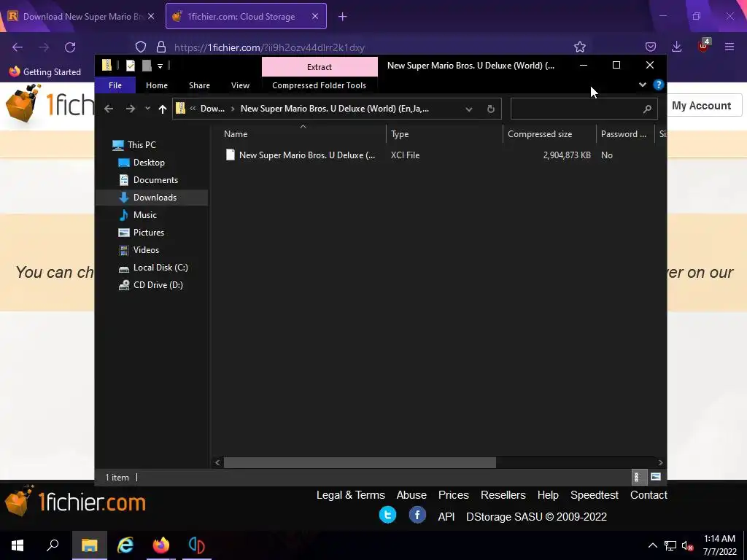Open a new Firefox tab
Image resolution: width=747 pixels, height=560 pixels.
click(x=343, y=17)
